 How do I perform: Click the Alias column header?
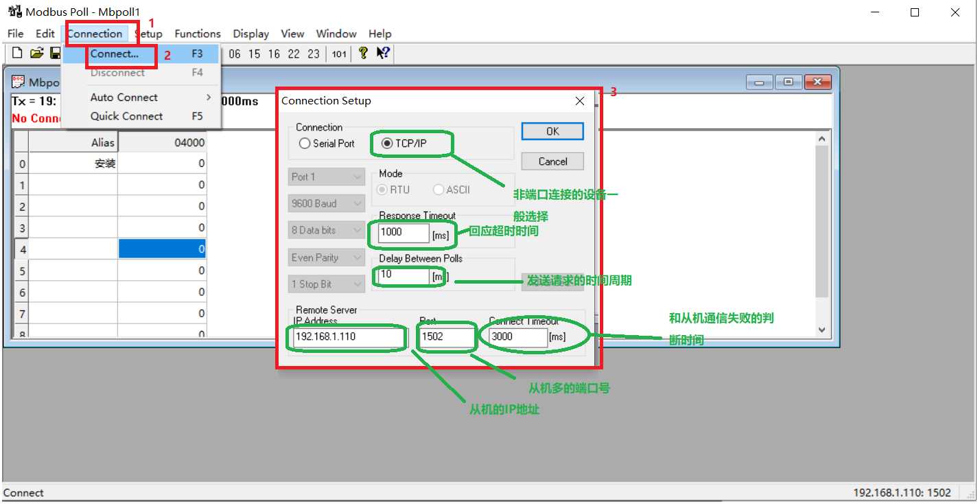pyautogui.click(x=73, y=142)
